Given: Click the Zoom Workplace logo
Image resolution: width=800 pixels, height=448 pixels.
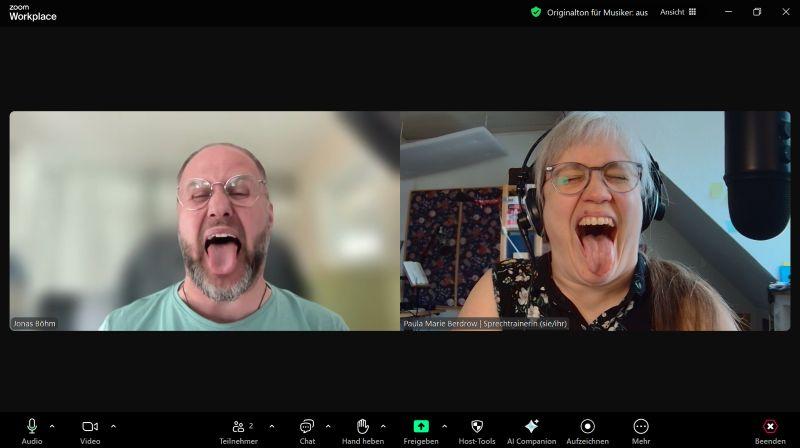Looking at the screenshot, I should click(33, 13).
